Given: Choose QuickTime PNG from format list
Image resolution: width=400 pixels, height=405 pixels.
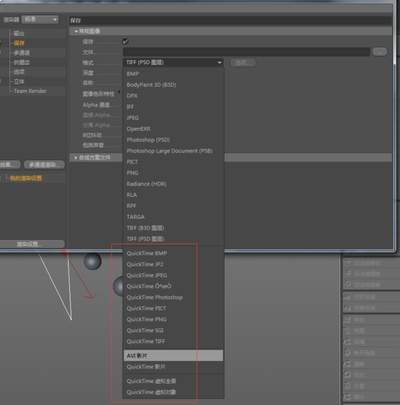Looking at the screenshot, I should [147, 319].
